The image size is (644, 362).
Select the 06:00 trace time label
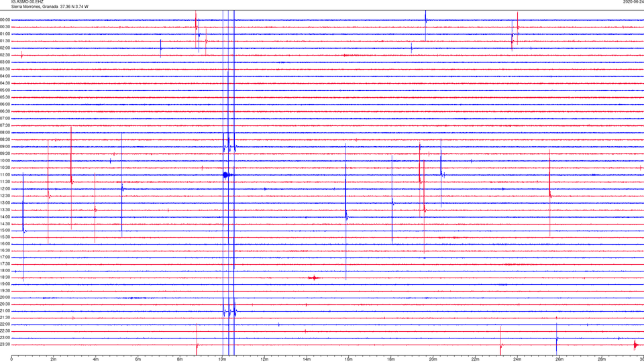coord(5,105)
